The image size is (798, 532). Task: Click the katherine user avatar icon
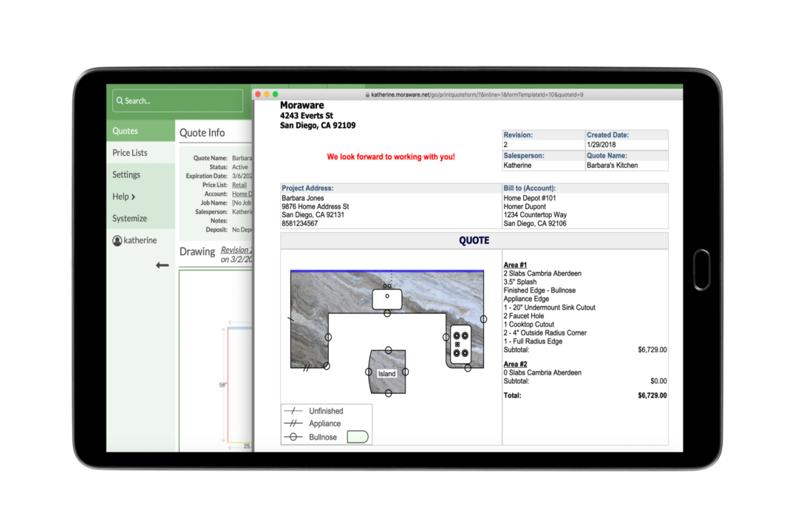[x=117, y=241]
